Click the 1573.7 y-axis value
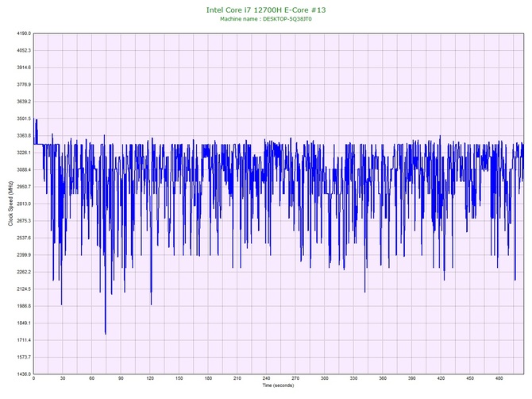This screenshot has width=532, height=399. 24,357
